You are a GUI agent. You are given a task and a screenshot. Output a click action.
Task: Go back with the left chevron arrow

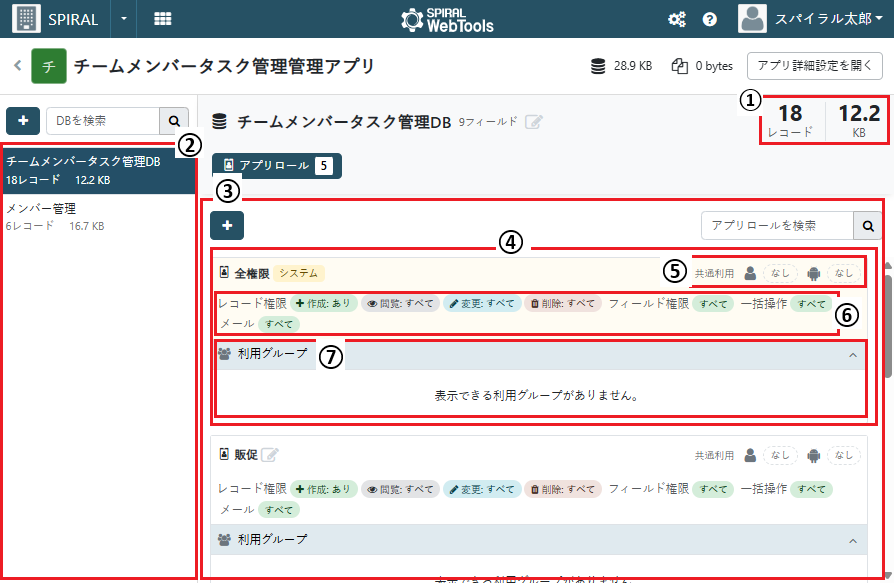coord(18,66)
